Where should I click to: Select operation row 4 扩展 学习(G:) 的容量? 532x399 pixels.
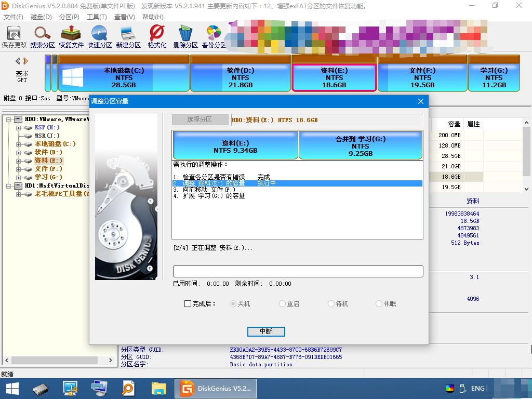tap(297, 196)
